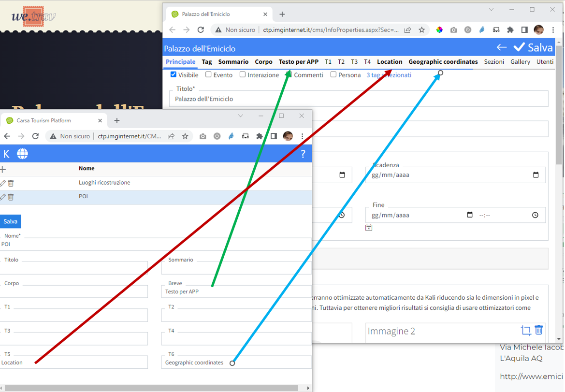Enable the Persona checkbox
The image size is (565, 392).
333,74
